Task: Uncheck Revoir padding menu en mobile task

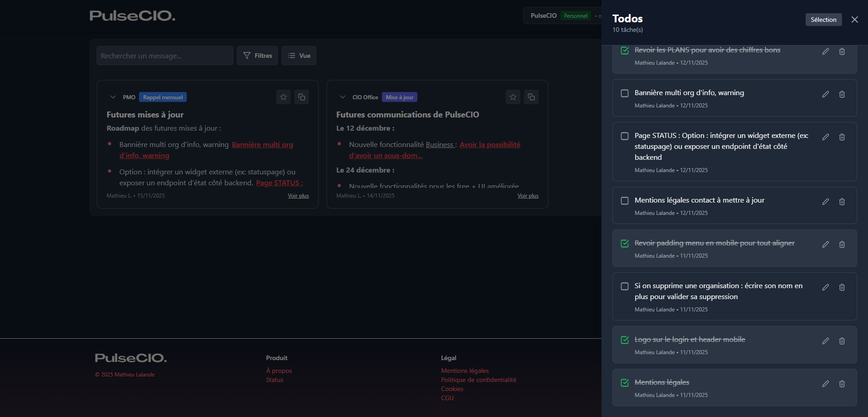Action: (625, 244)
